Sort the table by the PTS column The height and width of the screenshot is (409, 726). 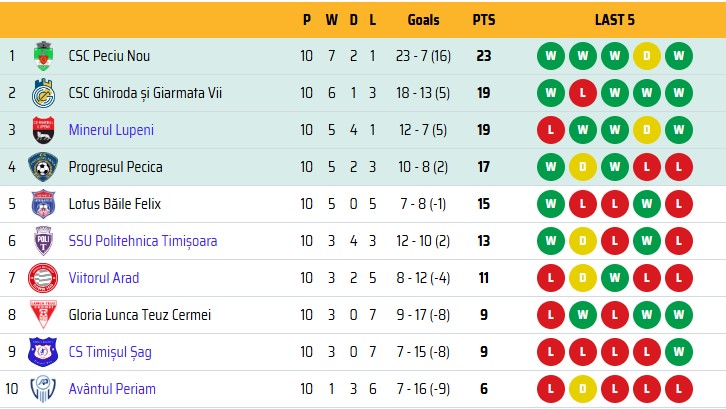tap(484, 20)
